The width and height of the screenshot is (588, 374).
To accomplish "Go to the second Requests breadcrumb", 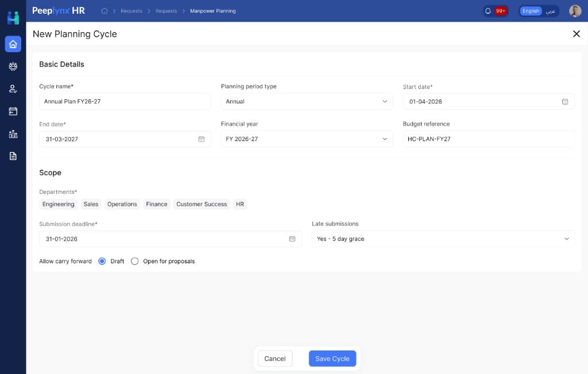I will pyautogui.click(x=166, y=11).
